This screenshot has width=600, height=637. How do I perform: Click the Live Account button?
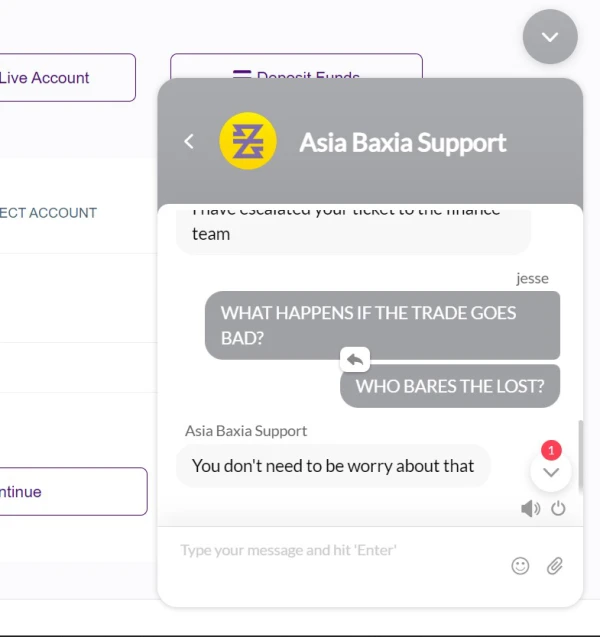[x=66, y=77]
